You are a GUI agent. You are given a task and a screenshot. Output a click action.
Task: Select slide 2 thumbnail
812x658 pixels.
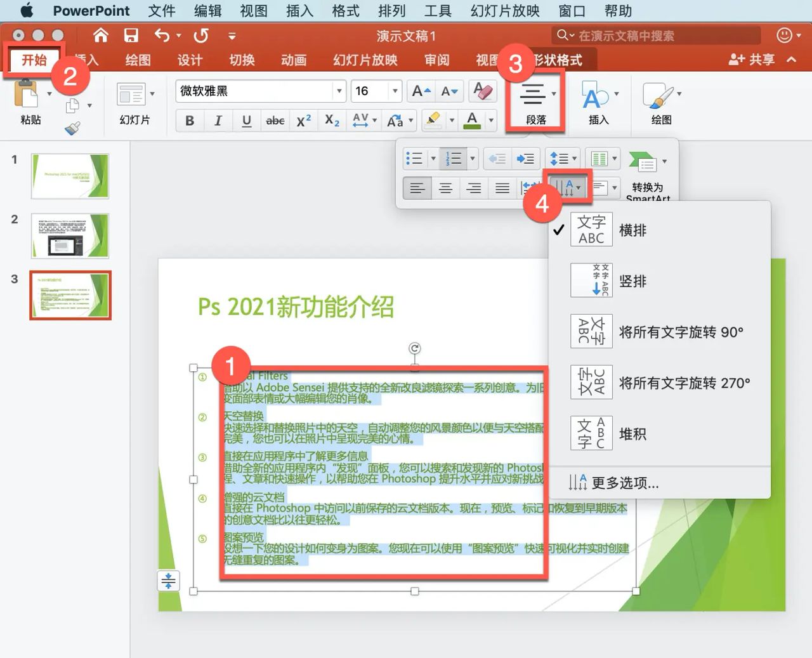tap(70, 235)
